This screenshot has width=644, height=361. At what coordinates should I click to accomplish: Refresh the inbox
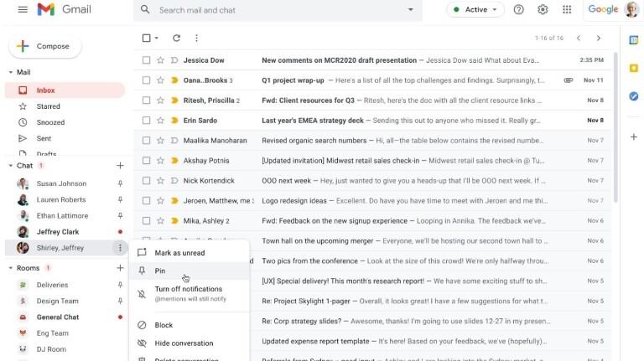pyautogui.click(x=177, y=38)
